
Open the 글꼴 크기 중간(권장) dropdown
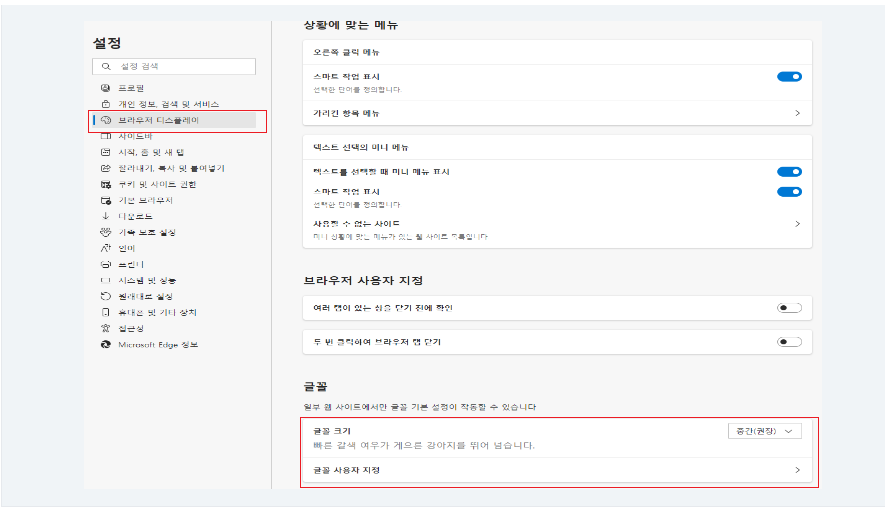click(x=765, y=431)
